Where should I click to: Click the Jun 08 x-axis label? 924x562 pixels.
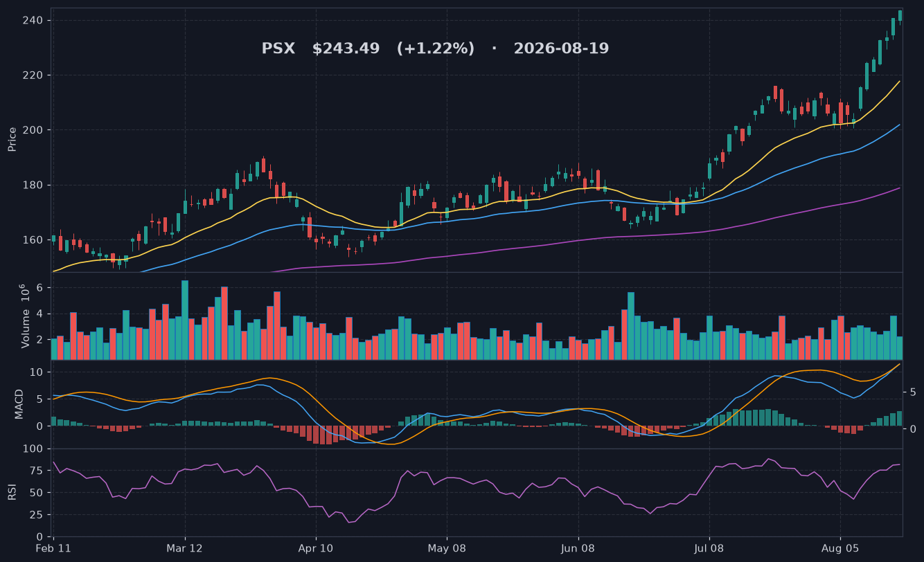tap(578, 548)
